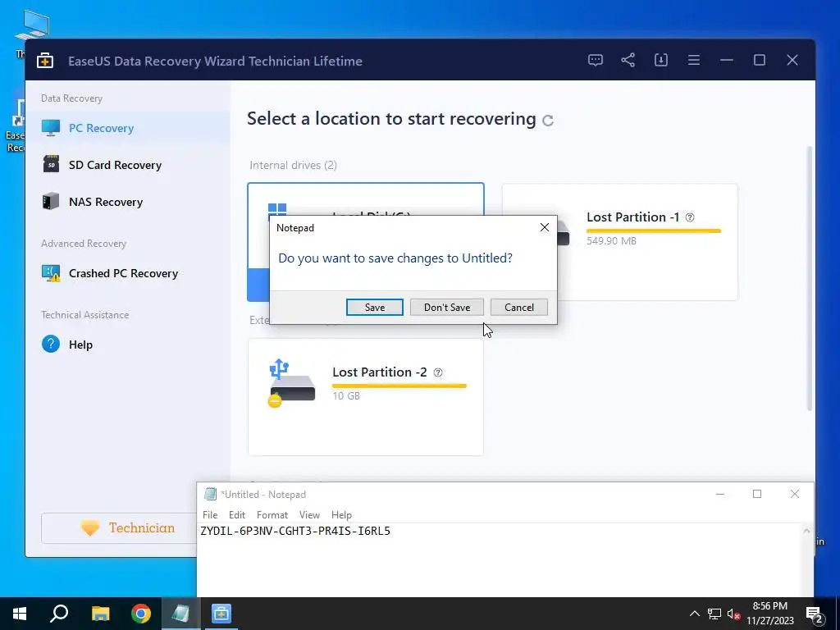Click Save in Notepad dialog
This screenshot has height=630, width=840.
point(374,308)
